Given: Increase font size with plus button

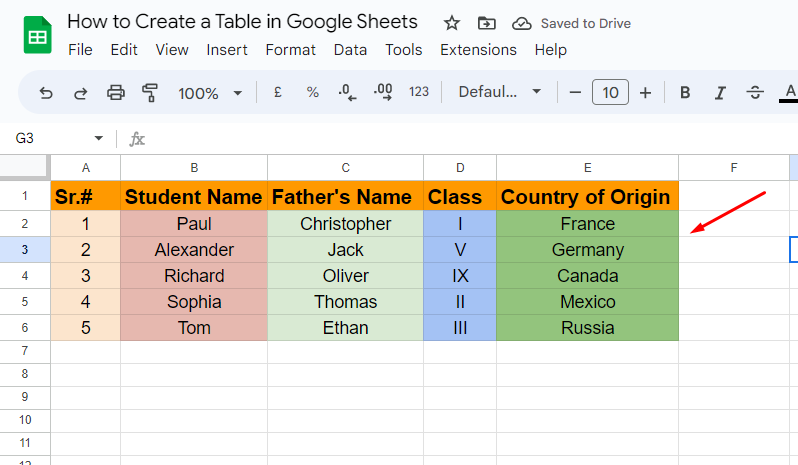Looking at the screenshot, I should click(x=645, y=93).
